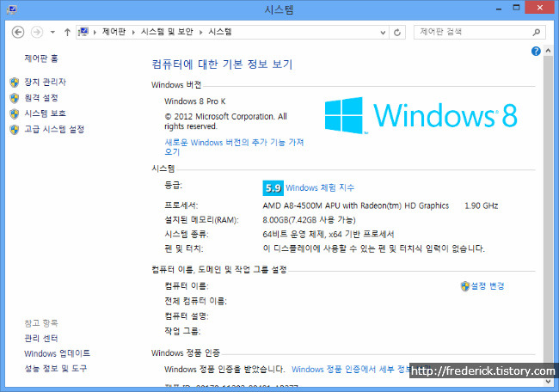Click the Windows 정품 인증을 받았습니다 text
The width and height of the screenshot is (559, 392).
point(224,369)
